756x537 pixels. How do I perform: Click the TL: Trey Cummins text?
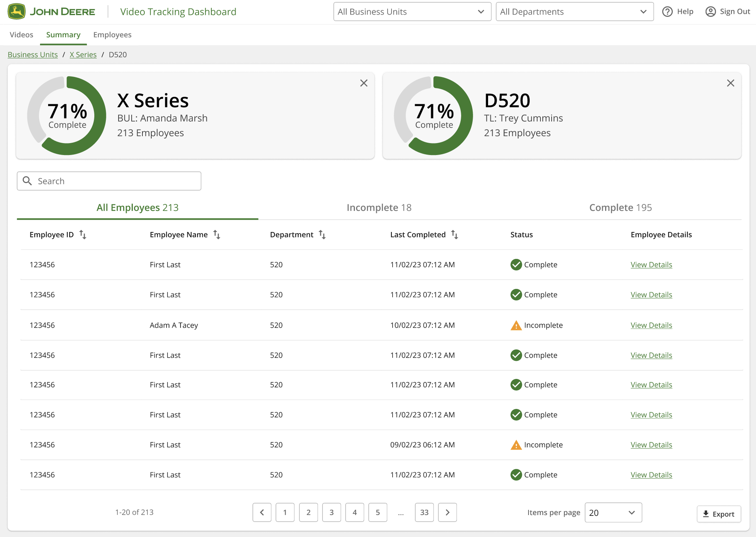pyautogui.click(x=524, y=118)
